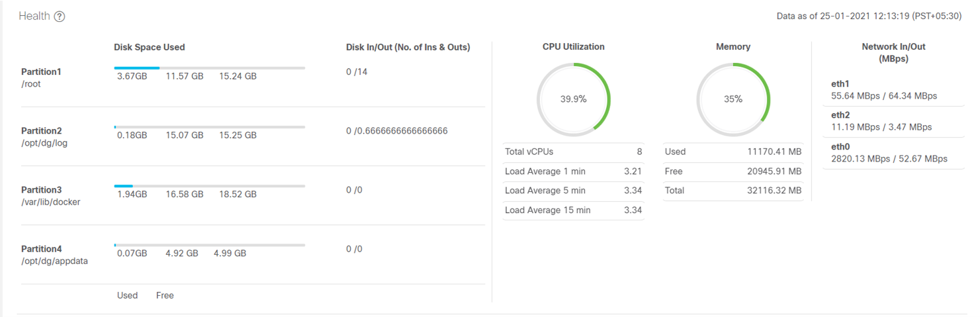
Task: Select the Partition1 label
Action: point(41,71)
